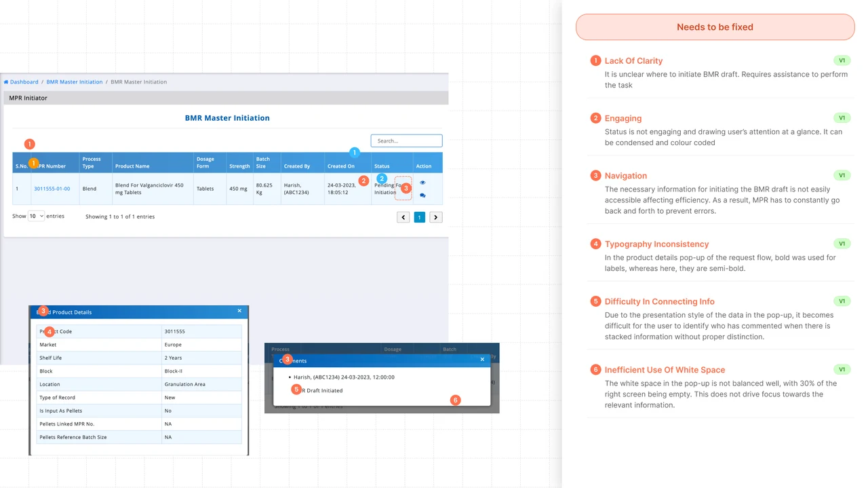
Task: Click the 'Engaging' issue heading
Action: tap(623, 118)
